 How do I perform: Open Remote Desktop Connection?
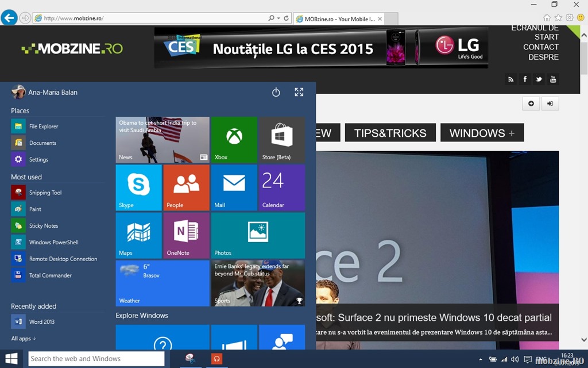[57, 259]
